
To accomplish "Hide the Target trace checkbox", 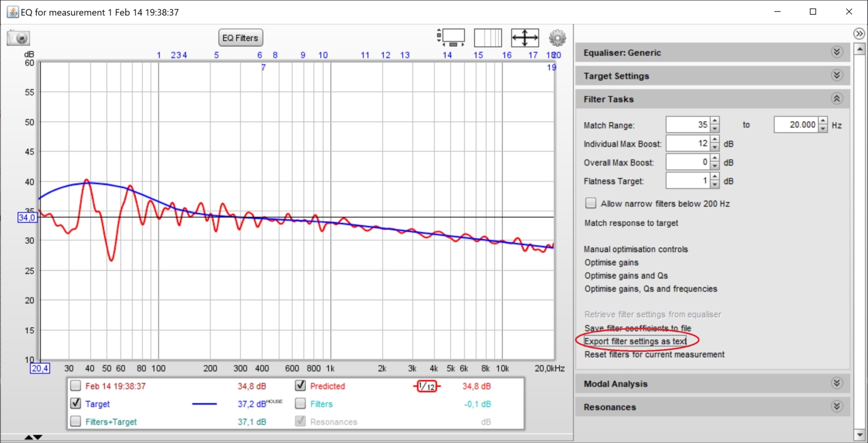I will click(76, 404).
